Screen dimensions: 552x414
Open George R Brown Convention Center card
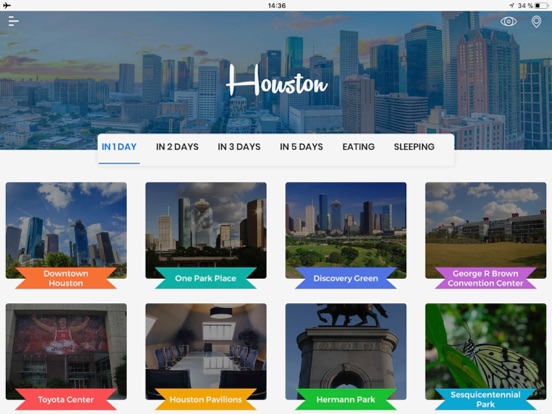pyautogui.click(x=485, y=235)
